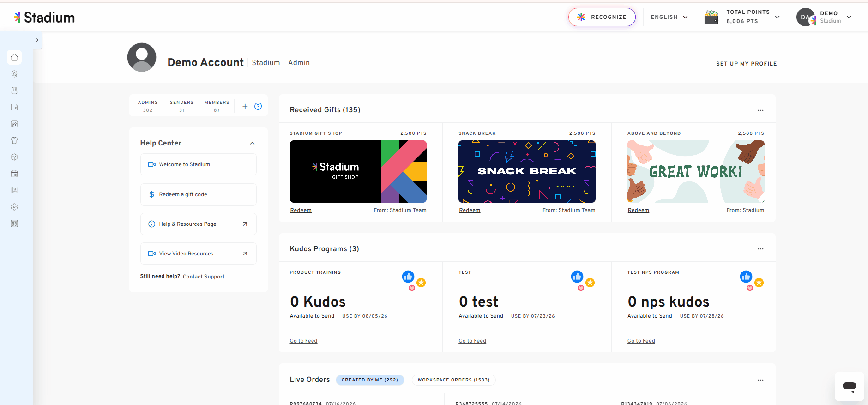Viewport: 868px width, 405px height.
Task: Click the Contact Support link
Action: [x=204, y=277]
